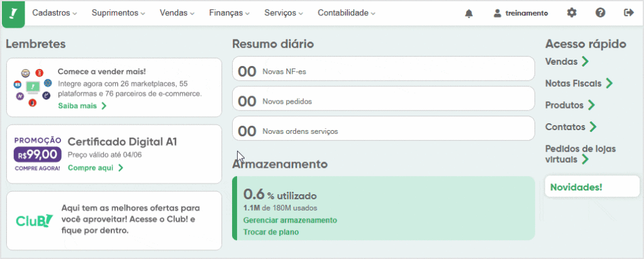Open the Finanças dropdown menu

click(x=229, y=13)
